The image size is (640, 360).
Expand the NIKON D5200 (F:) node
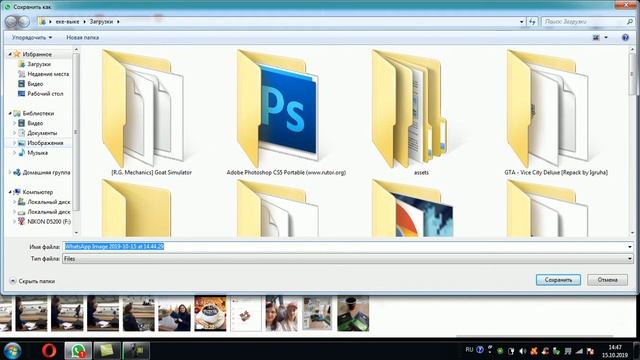pos(15,222)
